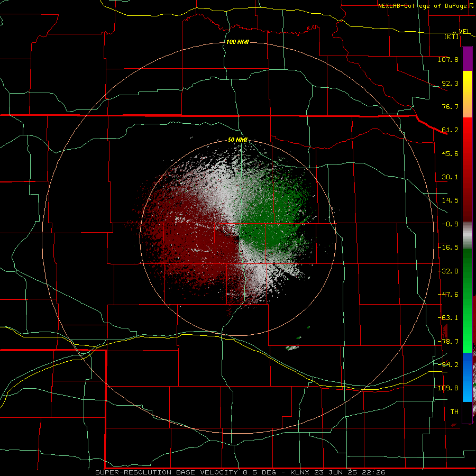Click the -0.9 velocity scale value
The height and width of the screenshot is (476, 476).
450,224
